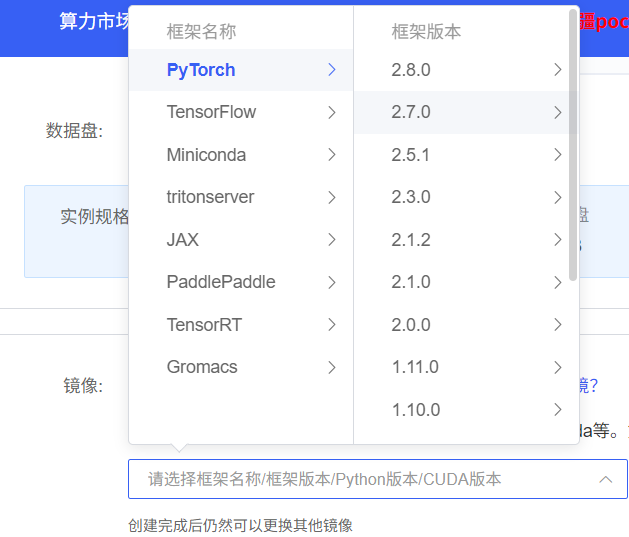Expand JAX row chevron arrow

[332, 240]
